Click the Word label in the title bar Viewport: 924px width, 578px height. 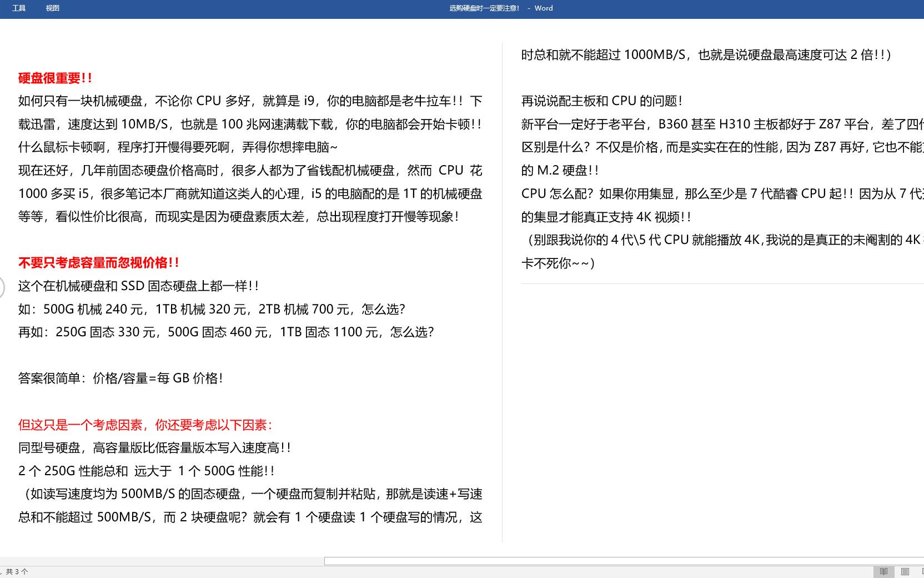coord(543,8)
